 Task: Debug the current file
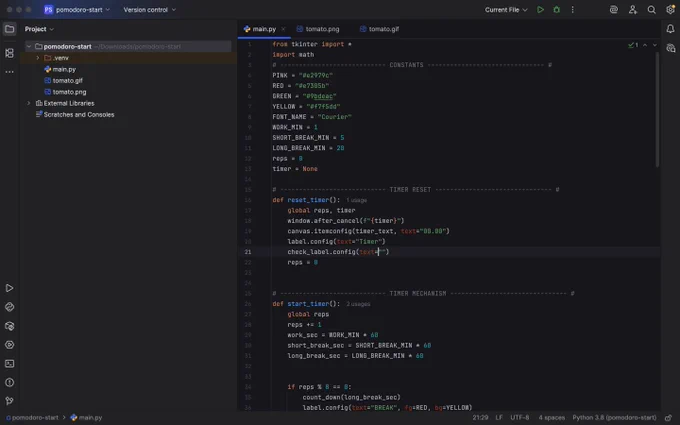[x=556, y=10]
